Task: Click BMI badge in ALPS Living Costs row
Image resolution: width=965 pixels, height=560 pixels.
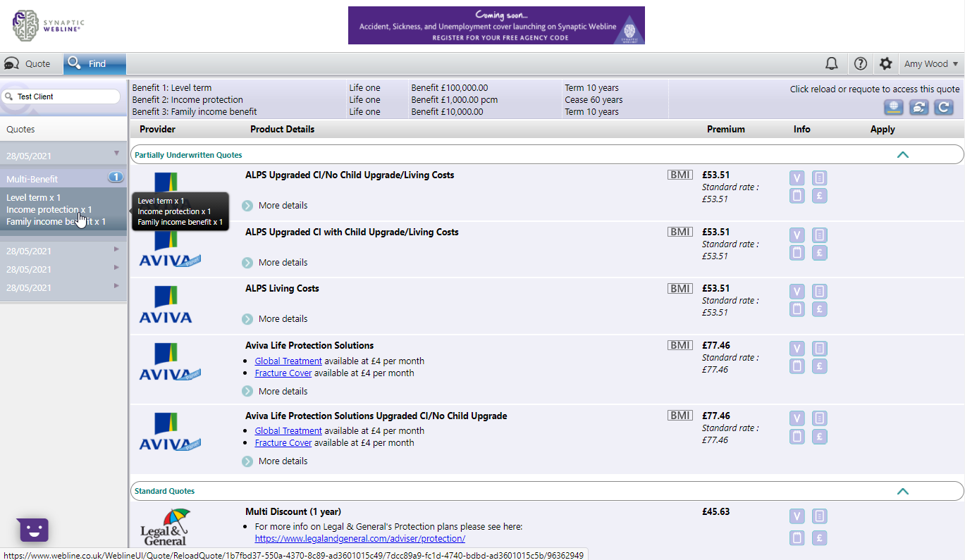Action: [x=680, y=288]
